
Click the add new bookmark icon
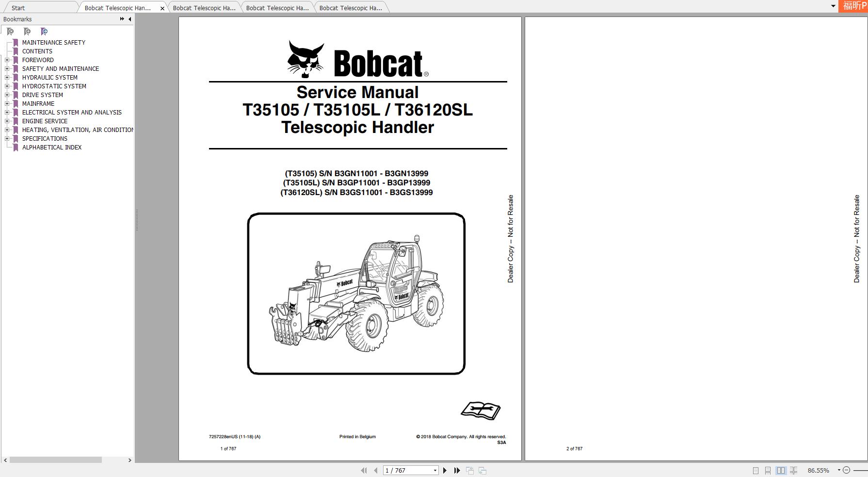[x=27, y=32]
